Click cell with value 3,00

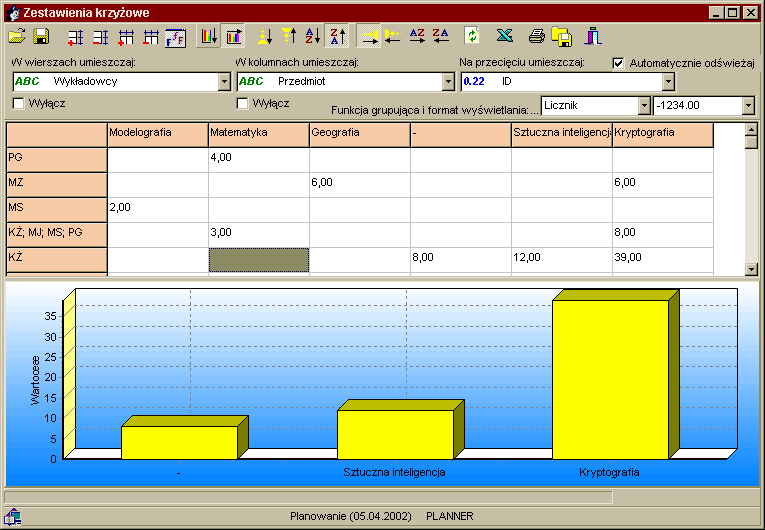click(x=259, y=235)
